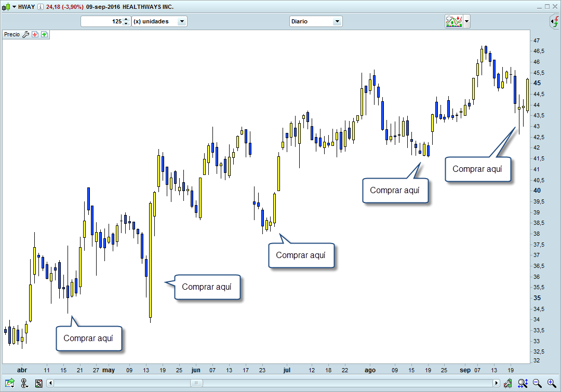Click the last Comprar aquí callout near septiembre
Image resolution: width=561 pixels, height=392 pixels.
point(478,169)
